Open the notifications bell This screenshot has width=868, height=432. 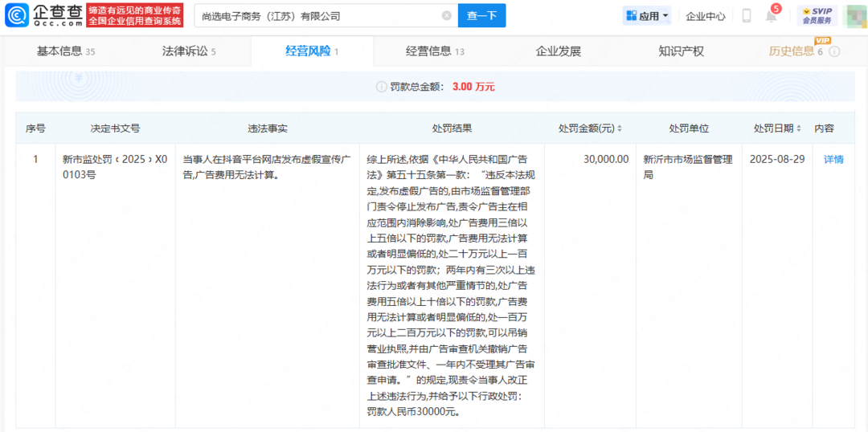pyautogui.click(x=771, y=17)
